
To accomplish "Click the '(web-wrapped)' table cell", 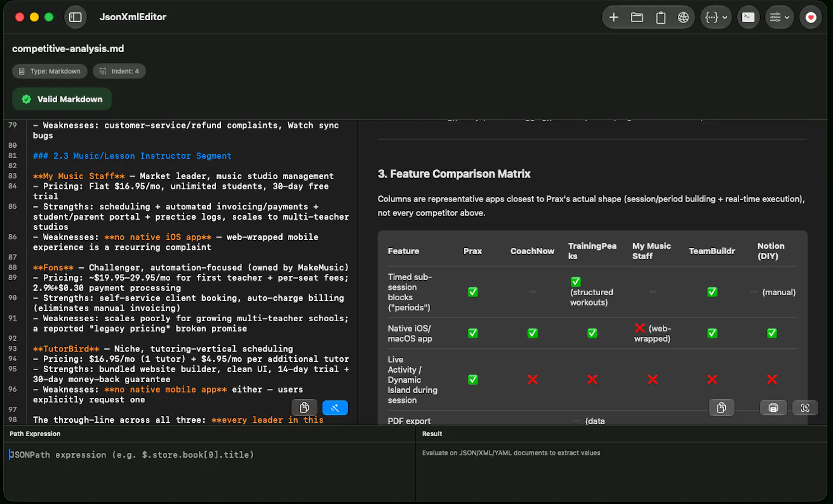I will click(653, 333).
